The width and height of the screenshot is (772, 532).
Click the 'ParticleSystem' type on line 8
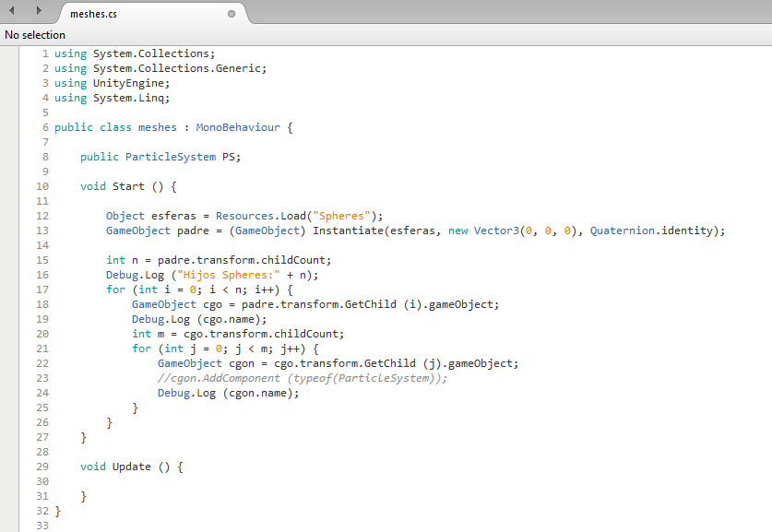point(171,157)
